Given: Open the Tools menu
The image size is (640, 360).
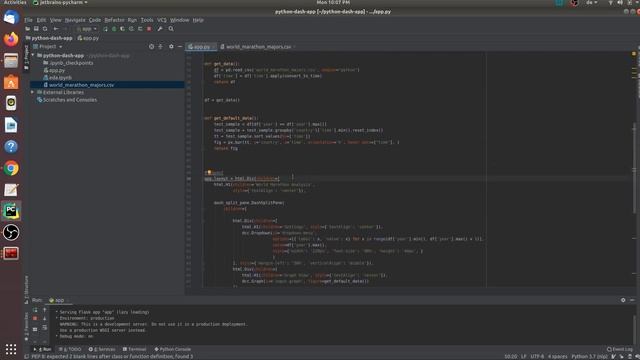Looking at the screenshot, I should pyautogui.click(x=147, y=20).
